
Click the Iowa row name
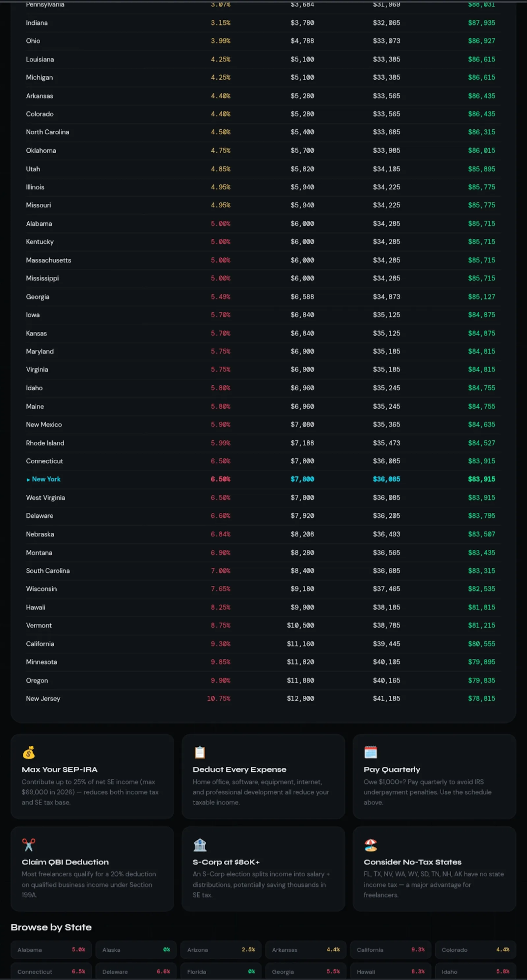[33, 315]
